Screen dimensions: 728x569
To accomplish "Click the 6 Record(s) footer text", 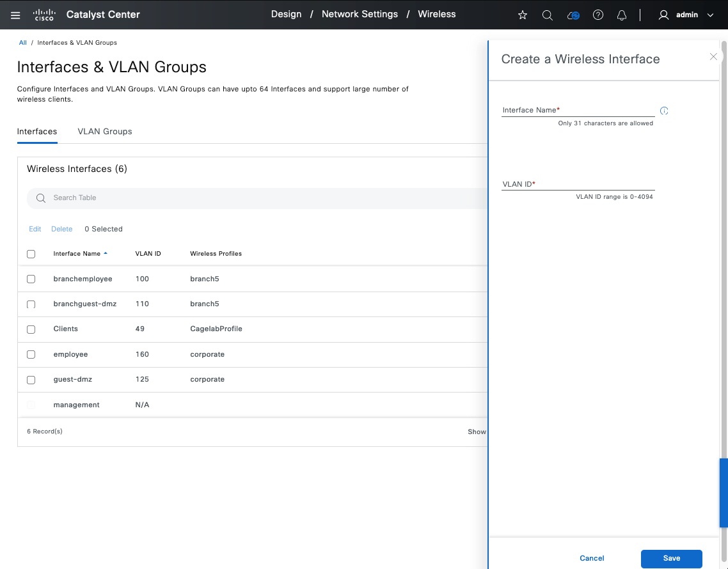I will [x=45, y=431].
